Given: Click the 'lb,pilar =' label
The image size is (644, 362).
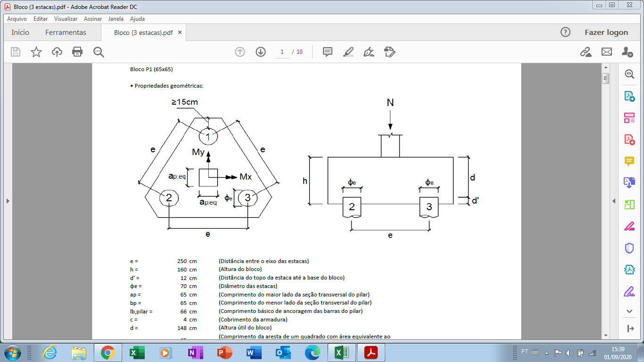Looking at the screenshot, I should click(141, 312).
